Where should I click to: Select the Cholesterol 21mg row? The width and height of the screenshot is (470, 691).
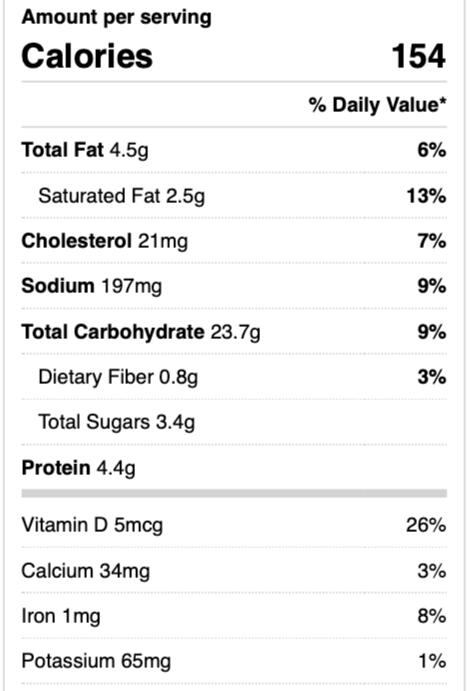pos(234,241)
